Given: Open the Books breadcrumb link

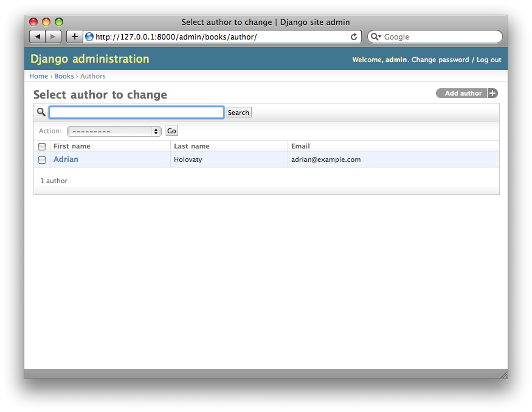Looking at the screenshot, I should (64, 76).
